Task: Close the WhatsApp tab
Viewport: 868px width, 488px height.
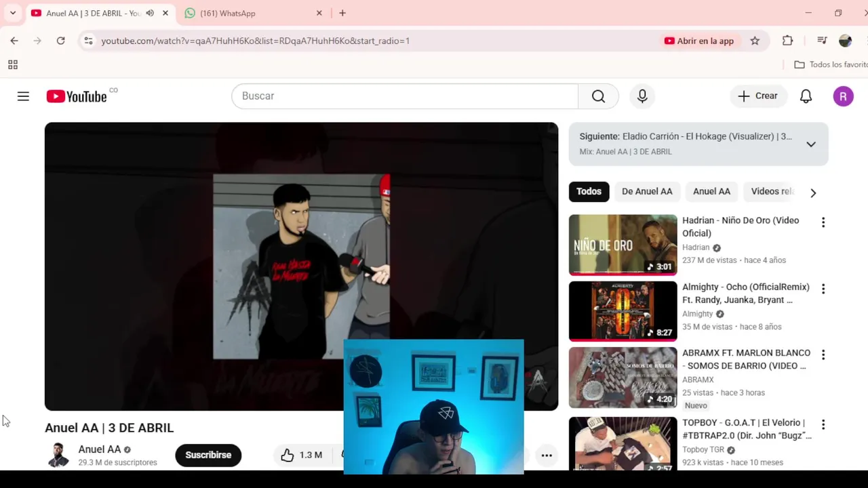Action: pyautogui.click(x=319, y=13)
